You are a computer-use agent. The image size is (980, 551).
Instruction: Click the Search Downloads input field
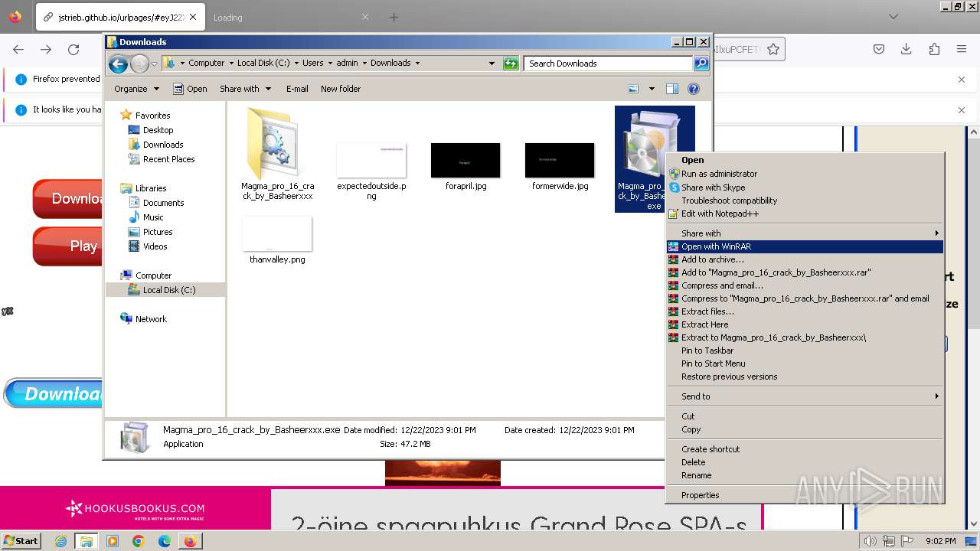pyautogui.click(x=609, y=64)
